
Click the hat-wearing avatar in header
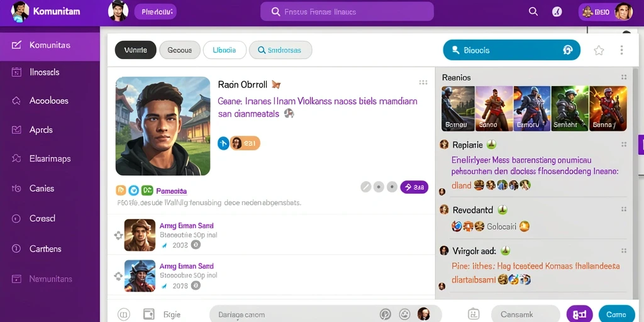coord(118,11)
